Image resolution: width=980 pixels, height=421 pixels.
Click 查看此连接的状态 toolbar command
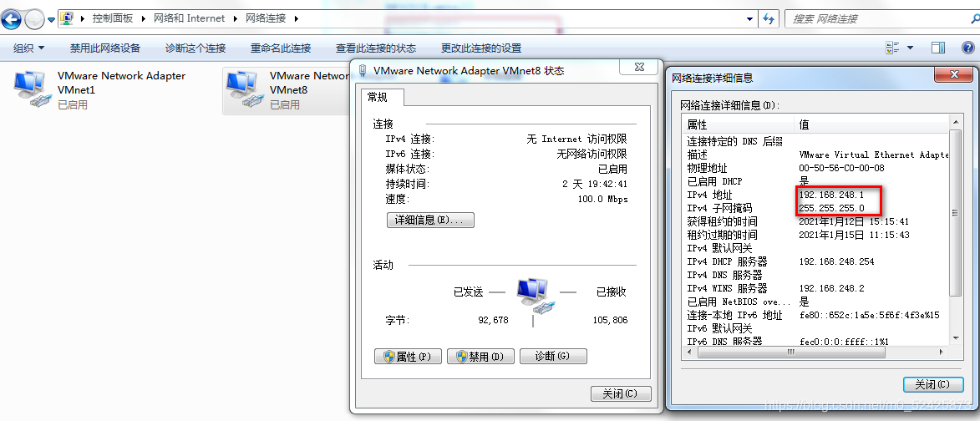tap(376, 48)
